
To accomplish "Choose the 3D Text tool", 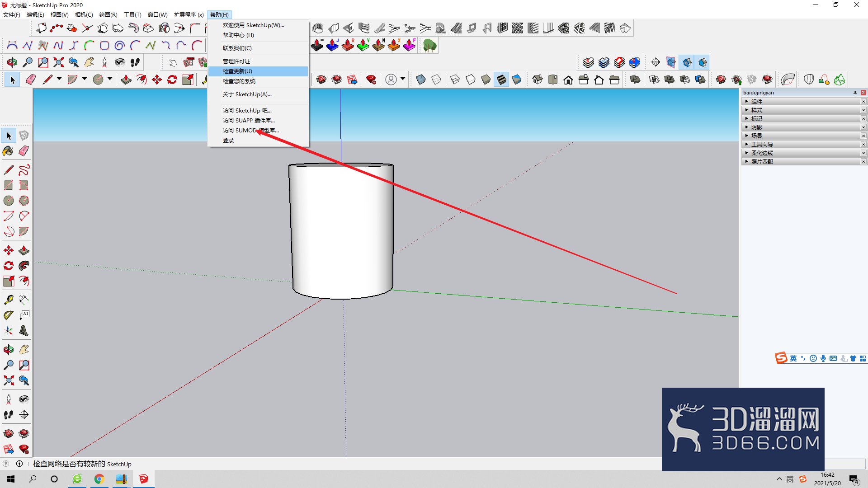I will 24,330.
